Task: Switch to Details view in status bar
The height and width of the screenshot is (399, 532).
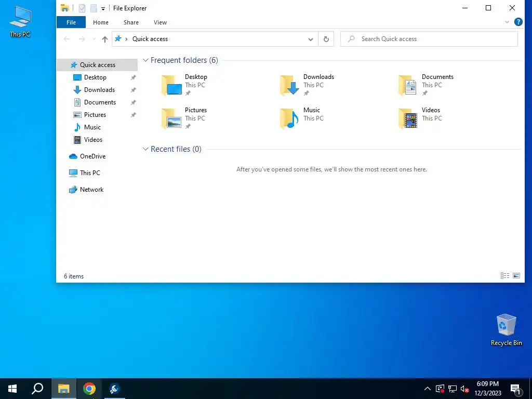Action: pos(505,276)
